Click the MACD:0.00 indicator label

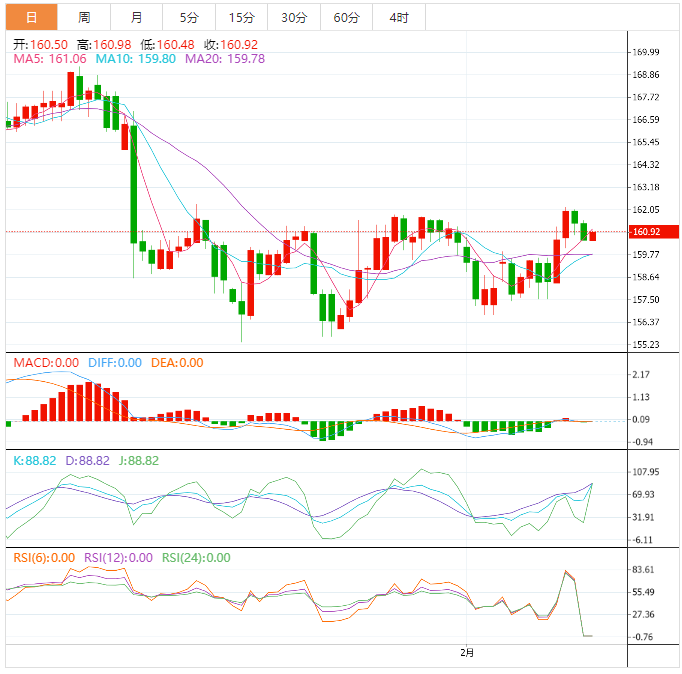click(46, 363)
